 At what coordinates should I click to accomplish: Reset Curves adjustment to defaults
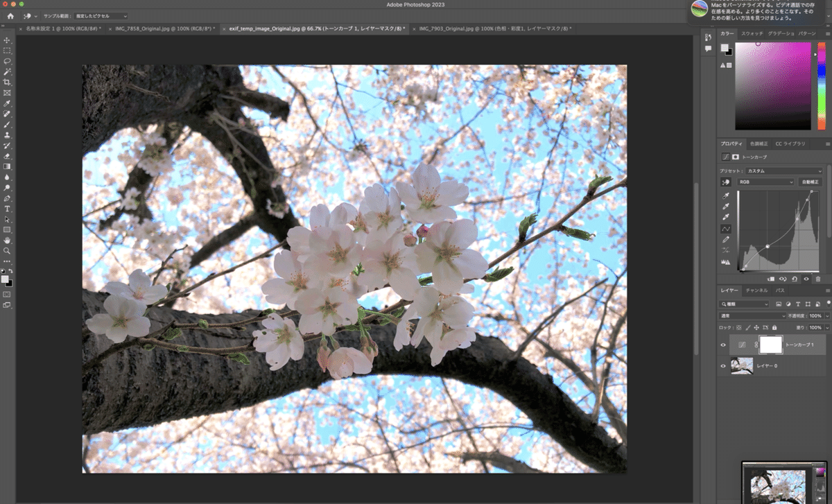(795, 279)
